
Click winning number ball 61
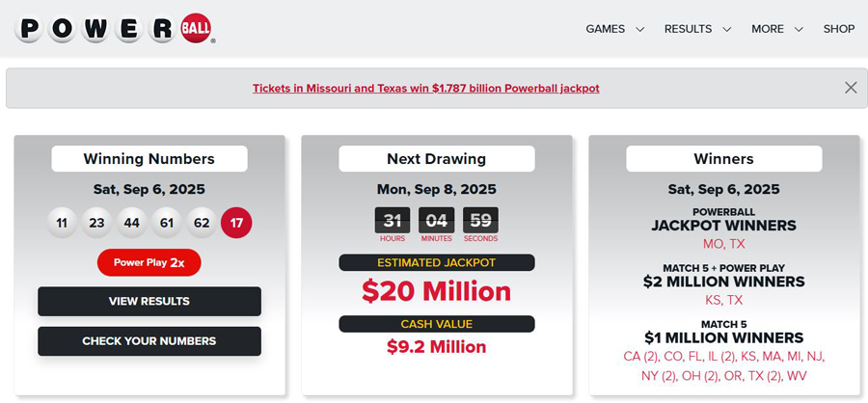167,223
